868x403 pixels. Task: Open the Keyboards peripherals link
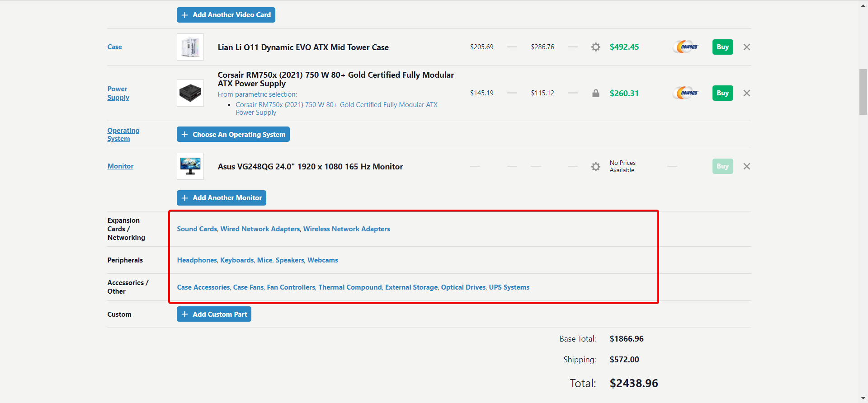237,260
